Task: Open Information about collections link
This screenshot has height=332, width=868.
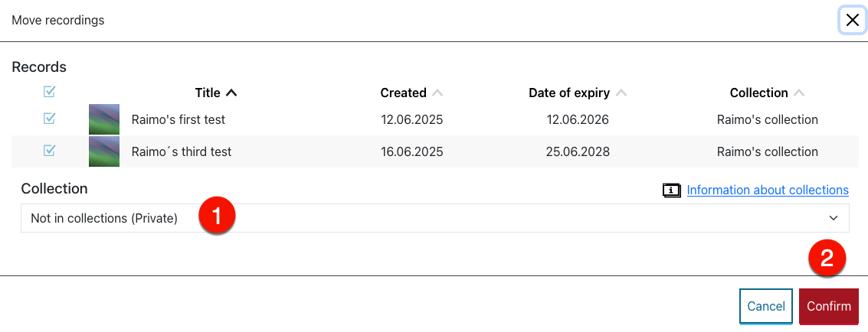Action: pos(767,190)
